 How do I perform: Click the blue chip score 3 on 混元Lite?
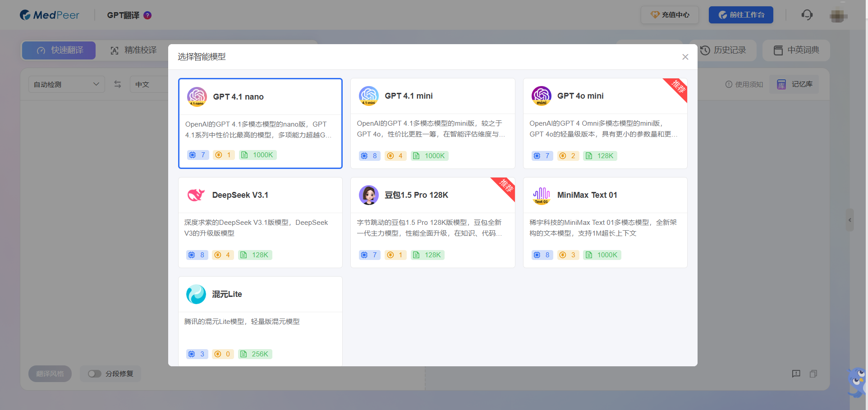197,354
